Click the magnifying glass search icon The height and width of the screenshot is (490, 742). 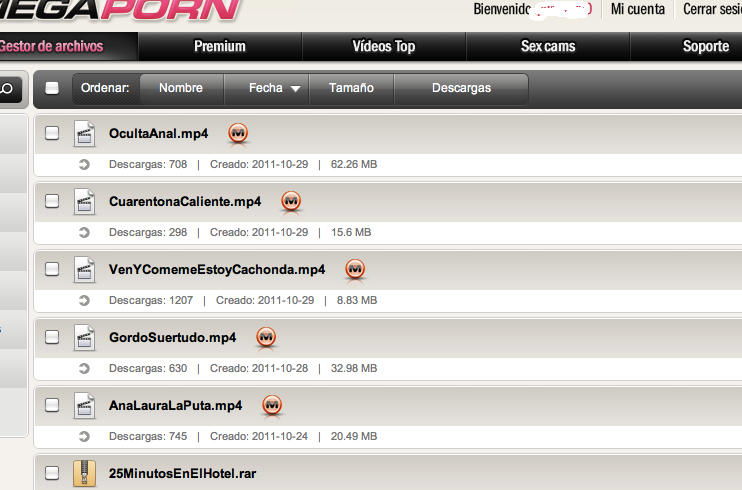coord(8,89)
